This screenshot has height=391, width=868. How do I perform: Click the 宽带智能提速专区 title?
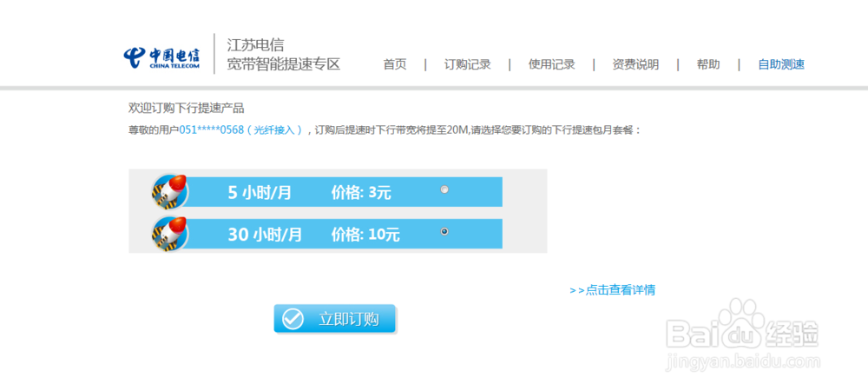point(284,64)
